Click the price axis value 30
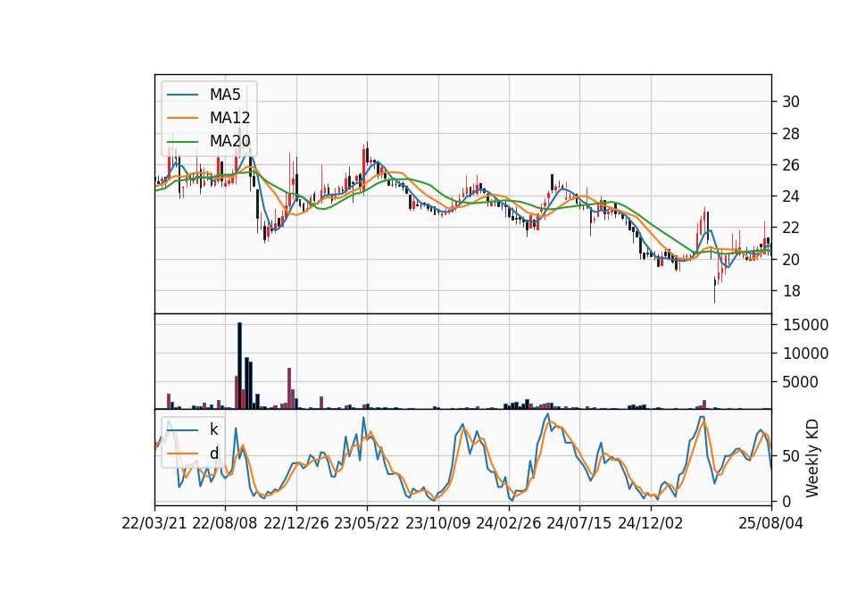857x616 pixels. point(791,102)
